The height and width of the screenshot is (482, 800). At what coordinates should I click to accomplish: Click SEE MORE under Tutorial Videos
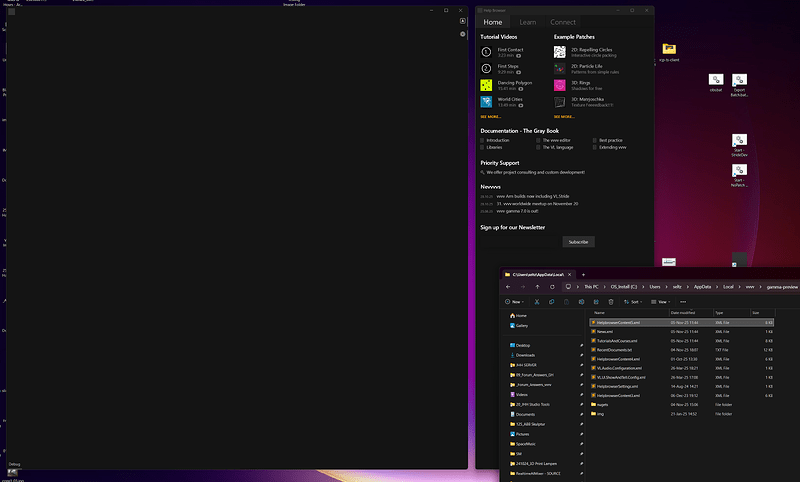point(491,117)
